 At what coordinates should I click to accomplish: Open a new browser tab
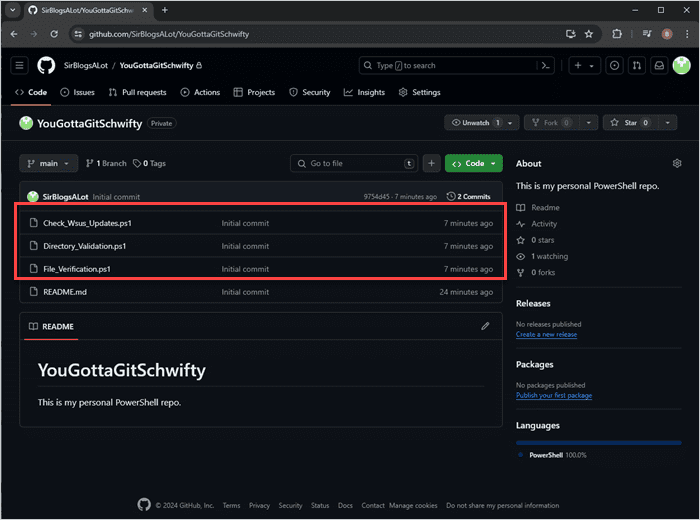point(165,10)
